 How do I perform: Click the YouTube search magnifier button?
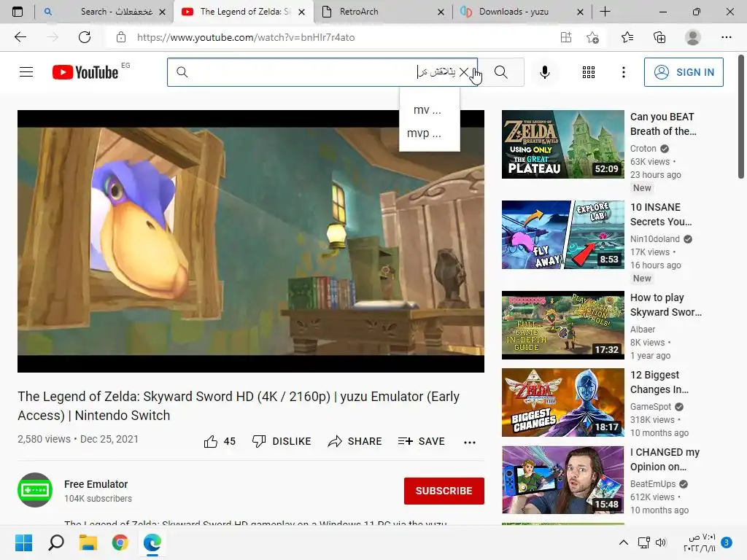(x=500, y=72)
